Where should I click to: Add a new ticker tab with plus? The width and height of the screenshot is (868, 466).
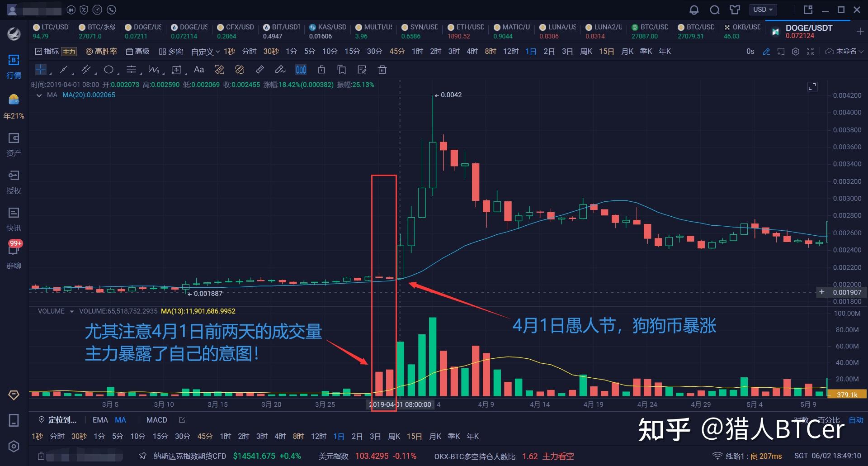point(860,31)
